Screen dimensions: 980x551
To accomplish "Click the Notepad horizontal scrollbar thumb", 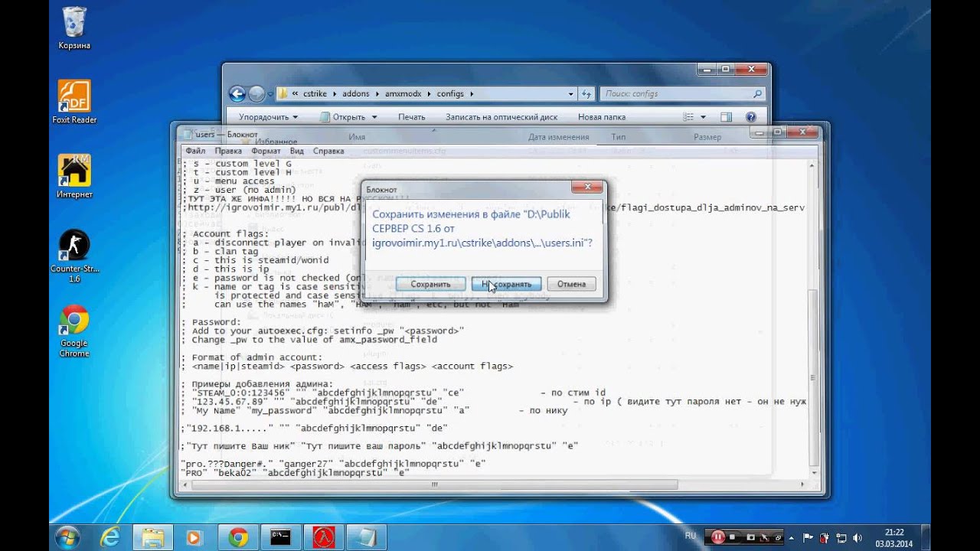I will [x=436, y=484].
